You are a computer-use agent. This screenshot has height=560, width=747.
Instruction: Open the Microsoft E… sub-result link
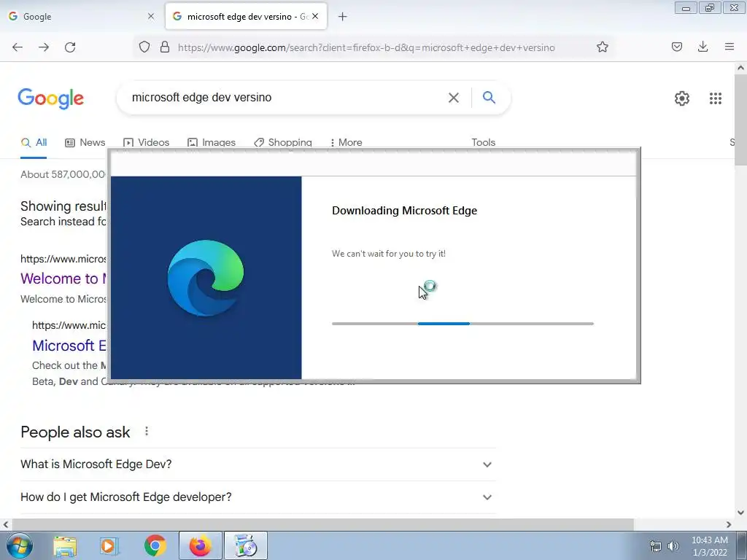[69, 346]
